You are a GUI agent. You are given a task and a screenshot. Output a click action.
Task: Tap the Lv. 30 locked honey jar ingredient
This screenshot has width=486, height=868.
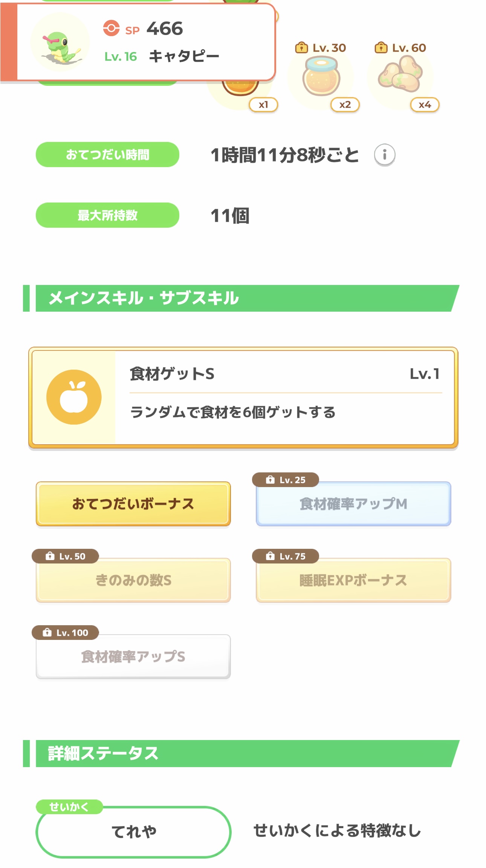[321, 77]
